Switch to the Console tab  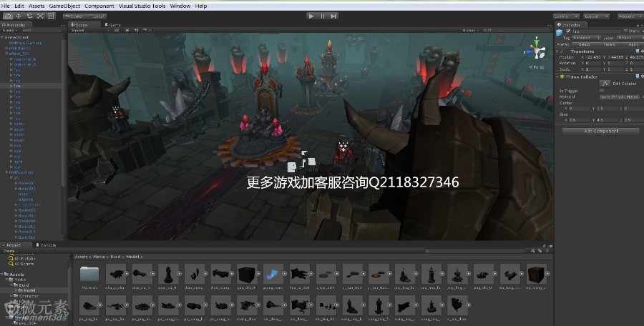(46, 244)
